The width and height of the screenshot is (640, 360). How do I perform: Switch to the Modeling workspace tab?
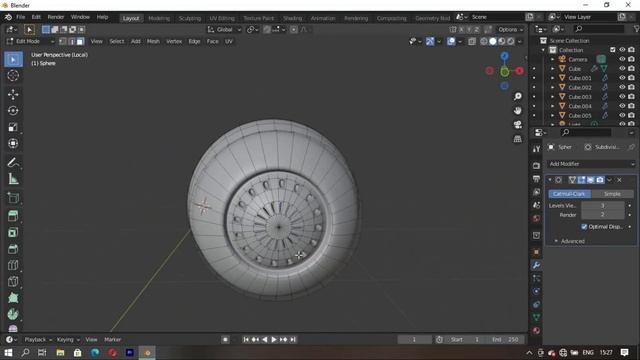(159, 18)
